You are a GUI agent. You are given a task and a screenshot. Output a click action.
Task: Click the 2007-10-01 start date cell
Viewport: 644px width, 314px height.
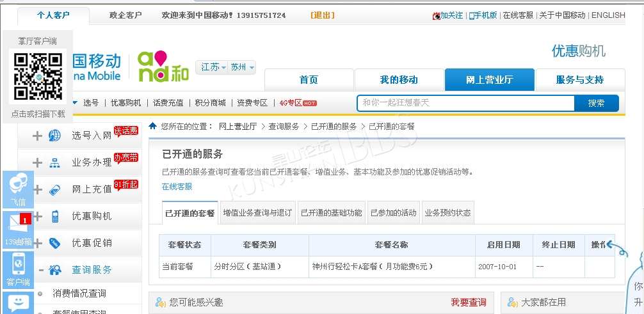pyautogui.click(x=504, y=267)
